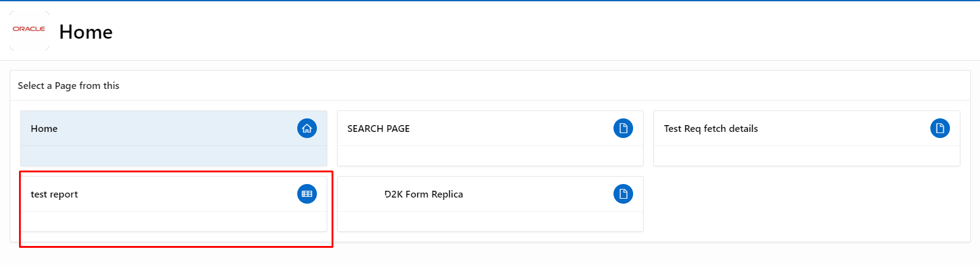Open the D2K Form Replica page

424,194
